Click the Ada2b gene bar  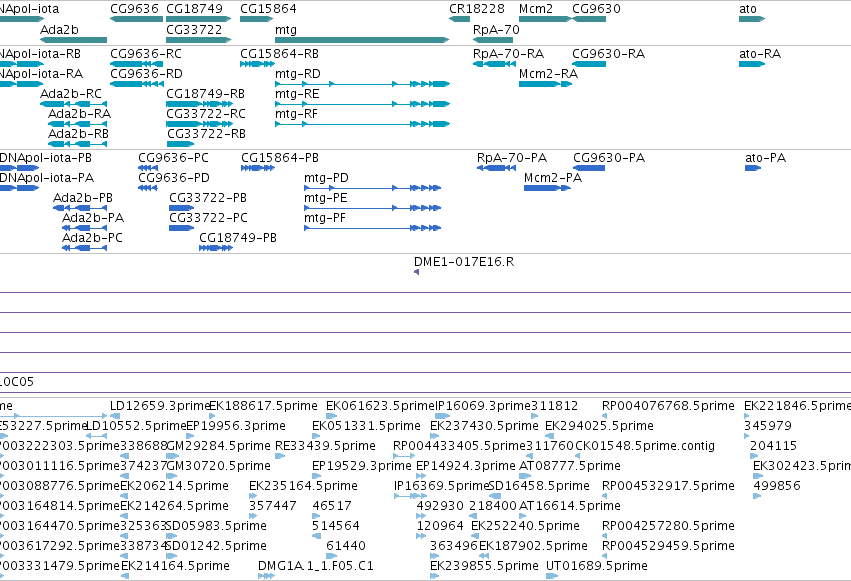coord(73,40)
